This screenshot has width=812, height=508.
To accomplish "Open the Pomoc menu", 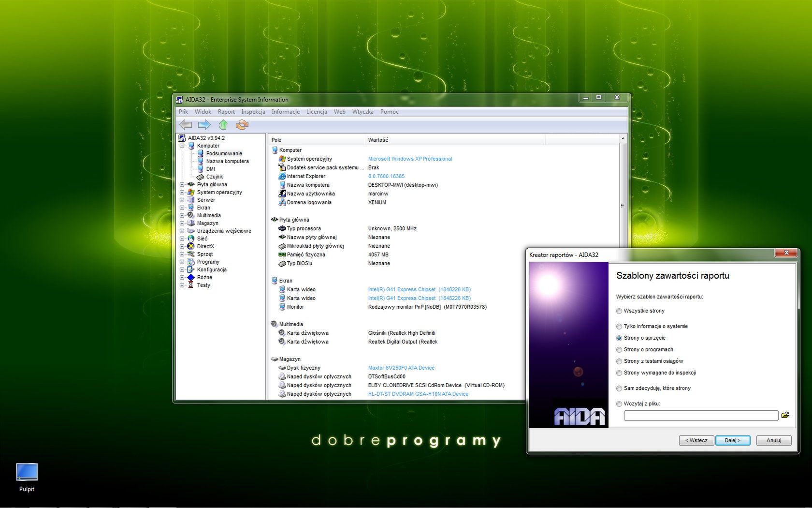I will (390, 112).
